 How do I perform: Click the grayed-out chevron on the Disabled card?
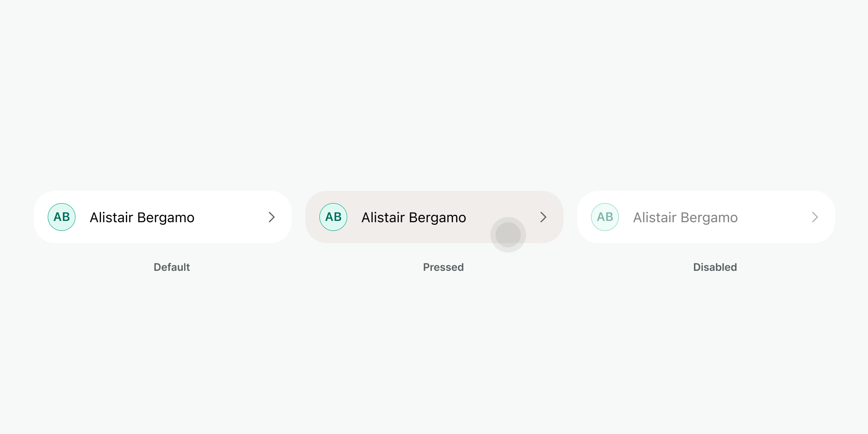[815, 217]
